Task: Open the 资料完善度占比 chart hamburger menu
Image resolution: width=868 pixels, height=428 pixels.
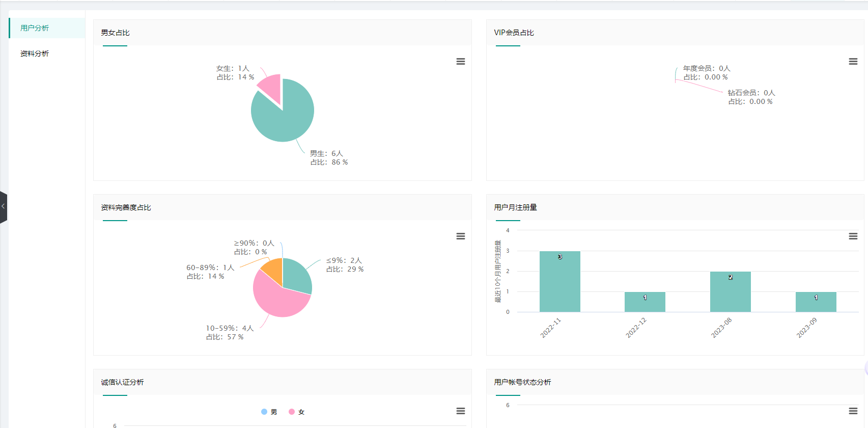Action: click(461, 236)
